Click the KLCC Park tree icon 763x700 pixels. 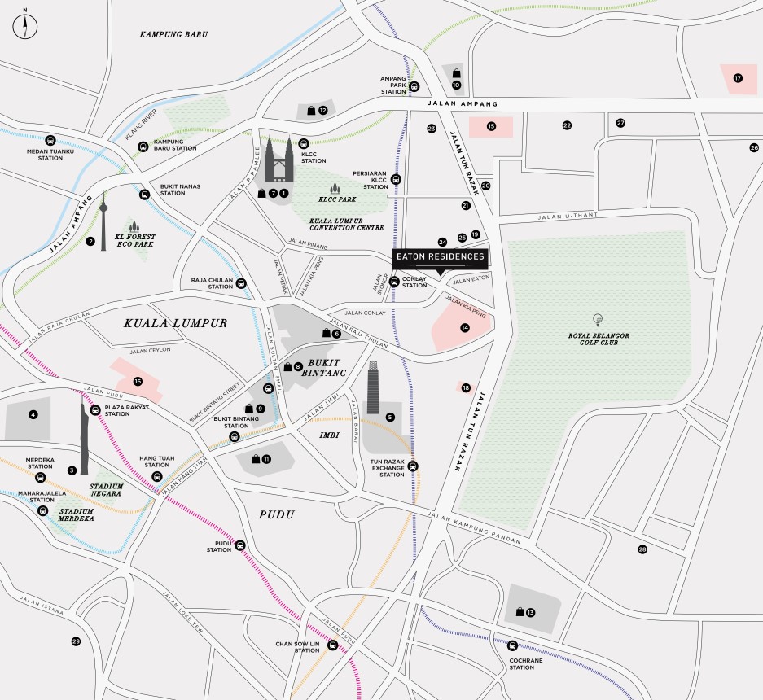pyautogui.click(x=335, y=189)
